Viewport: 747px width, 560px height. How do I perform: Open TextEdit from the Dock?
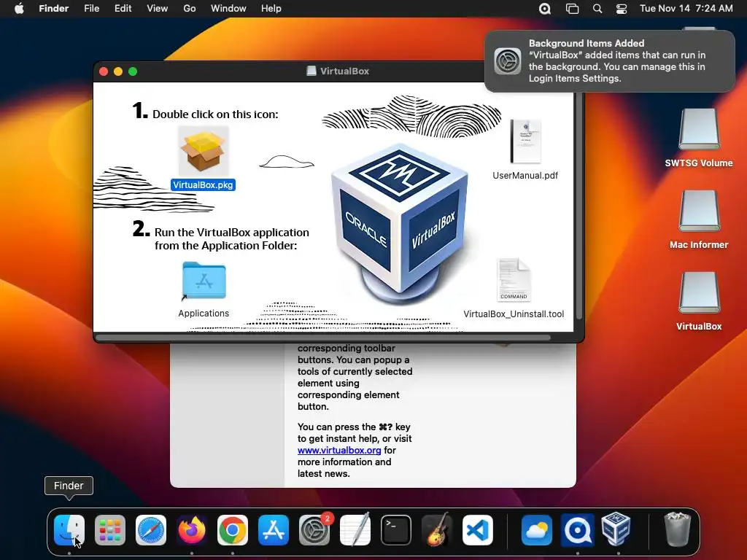coord(355,529)
